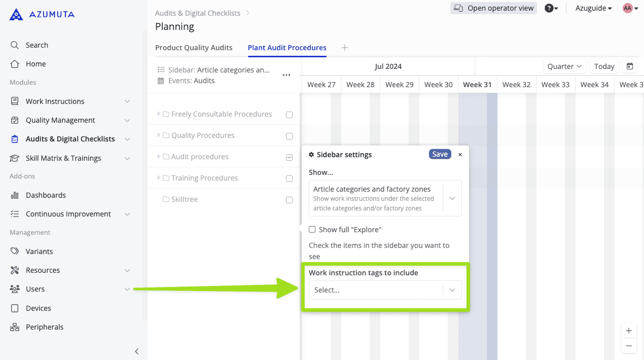Open the Quarter timescale dropdown

[x=564, y=66]
